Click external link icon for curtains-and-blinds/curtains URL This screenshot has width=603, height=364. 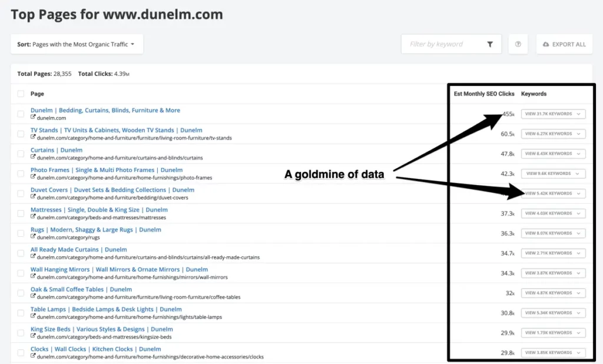(x=33, y=157)
